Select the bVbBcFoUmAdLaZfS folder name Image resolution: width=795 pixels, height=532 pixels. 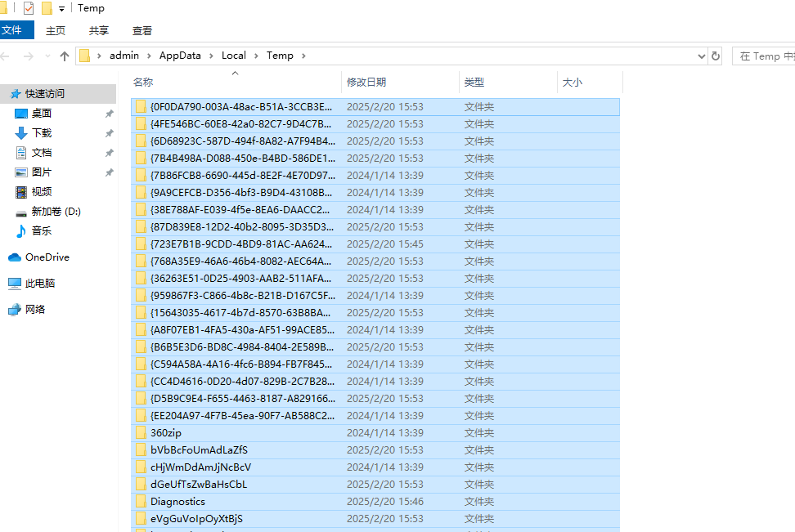click(x=200, y=450)
